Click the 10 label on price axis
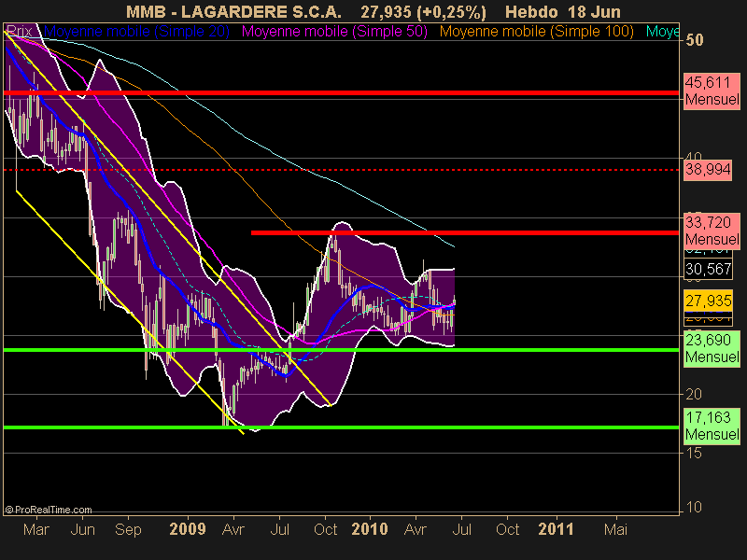The width and height of the screenshot is (747, 560). (x=694, y=507)
